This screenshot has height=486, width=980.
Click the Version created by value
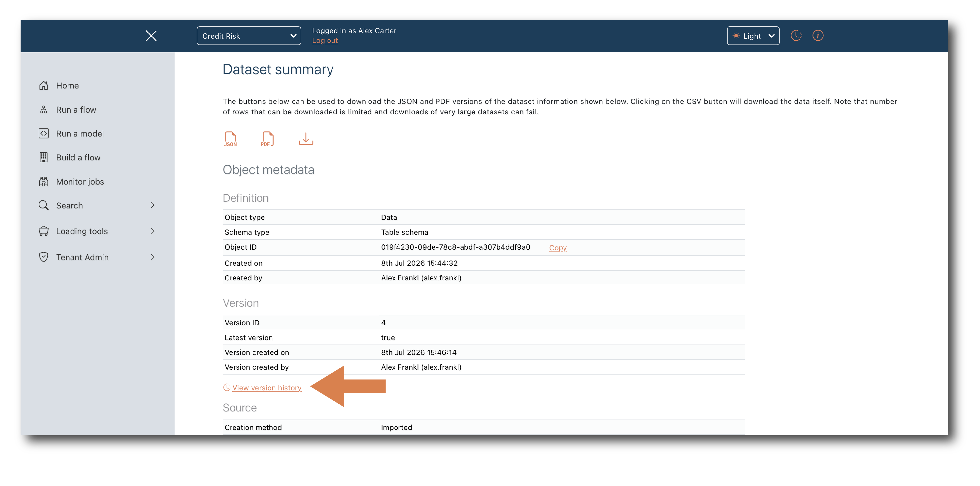421,367
